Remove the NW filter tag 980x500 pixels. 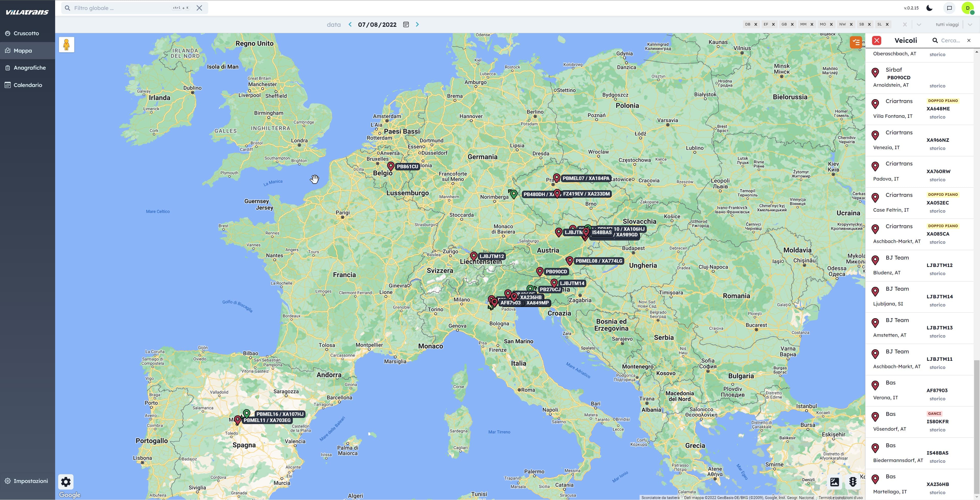[x=851, y=24]
